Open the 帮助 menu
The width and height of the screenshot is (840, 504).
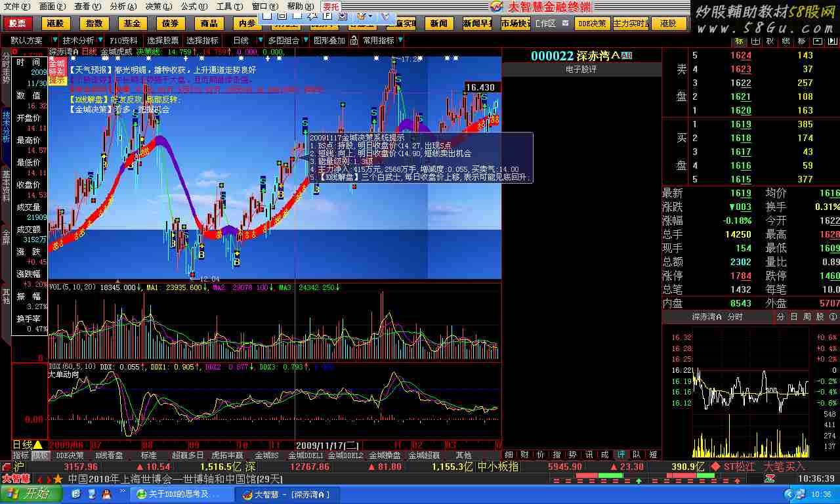tap(300, 6)
